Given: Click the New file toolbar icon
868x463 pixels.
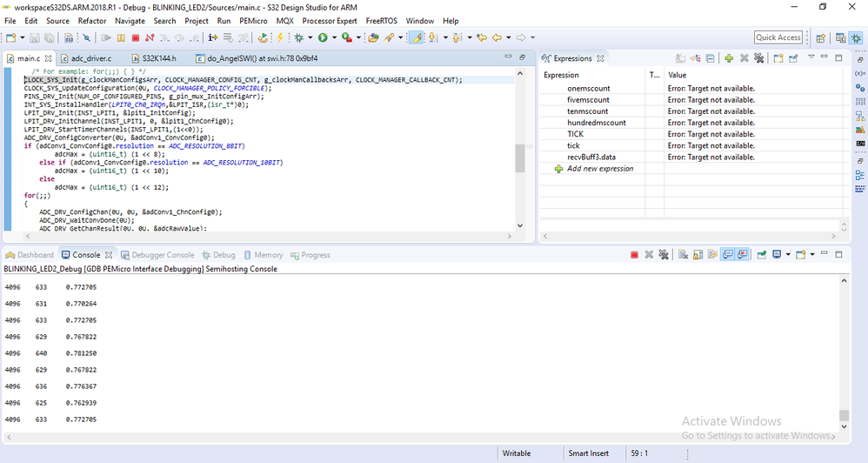Looking at the screenshot, I should point(10,37).
